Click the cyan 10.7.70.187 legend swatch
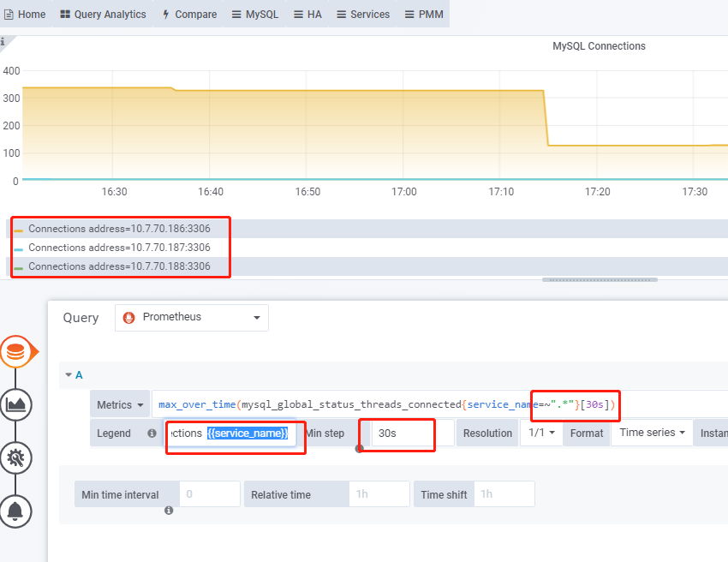 pos(19,249)
